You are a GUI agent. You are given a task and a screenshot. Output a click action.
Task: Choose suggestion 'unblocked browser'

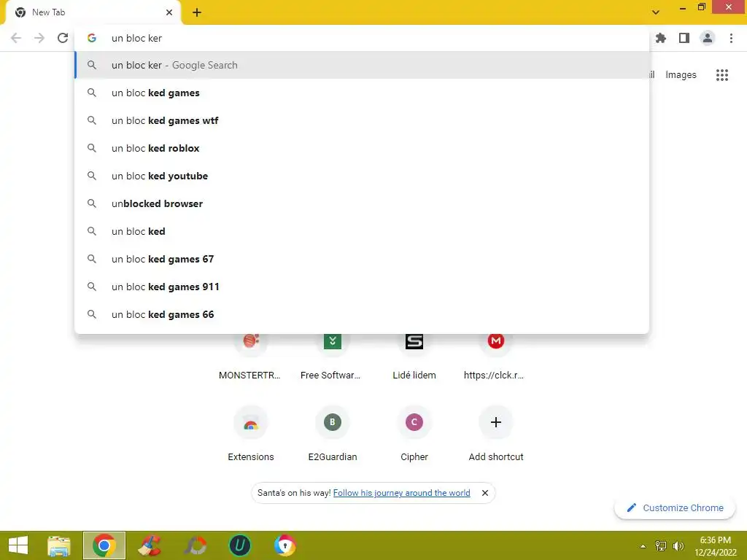[x=362, y=203]
